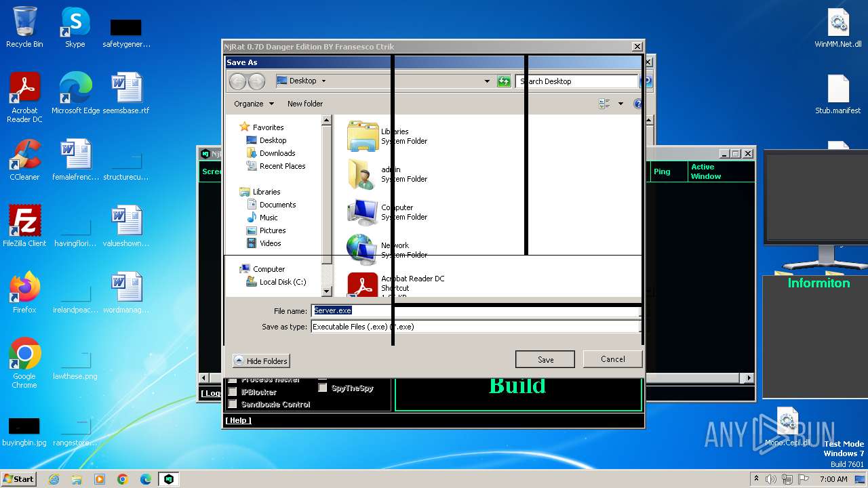Open the [Help] link in NjRat
Viewport: 868px width, 488px height.
[238, 420]
